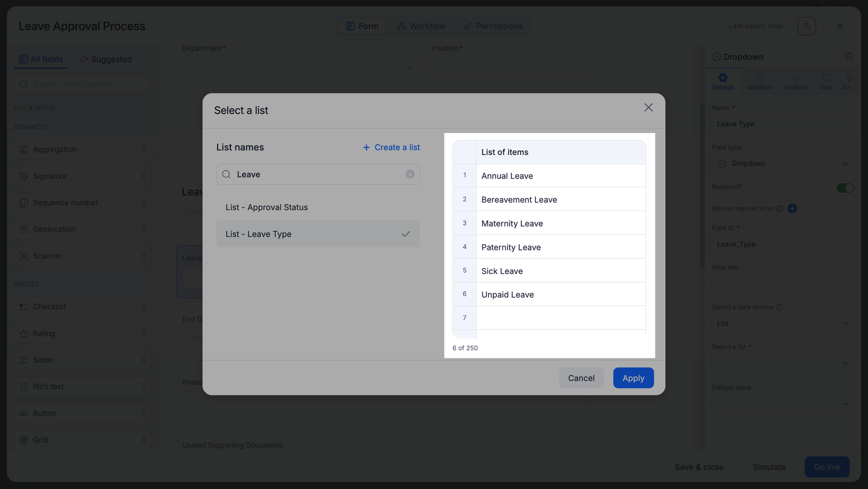Viewport: 868px width, 489px height.
Task: Open the Settings tab in Dropdown panel
Action: 723,81
